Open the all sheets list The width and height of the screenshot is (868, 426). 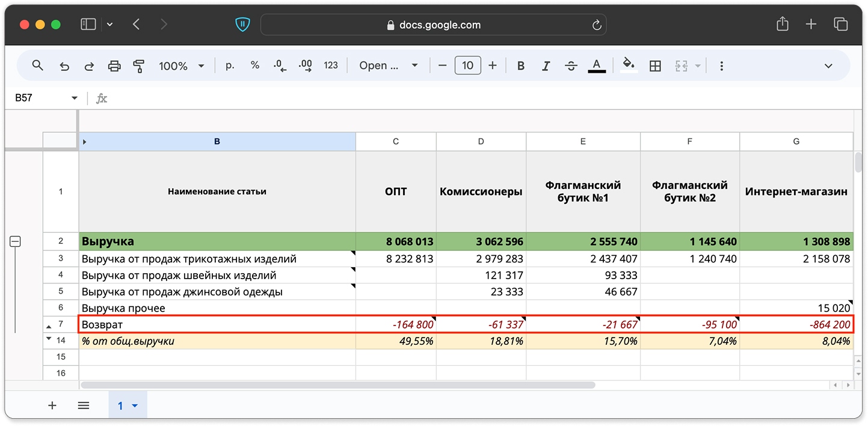(x=84, y=406)
